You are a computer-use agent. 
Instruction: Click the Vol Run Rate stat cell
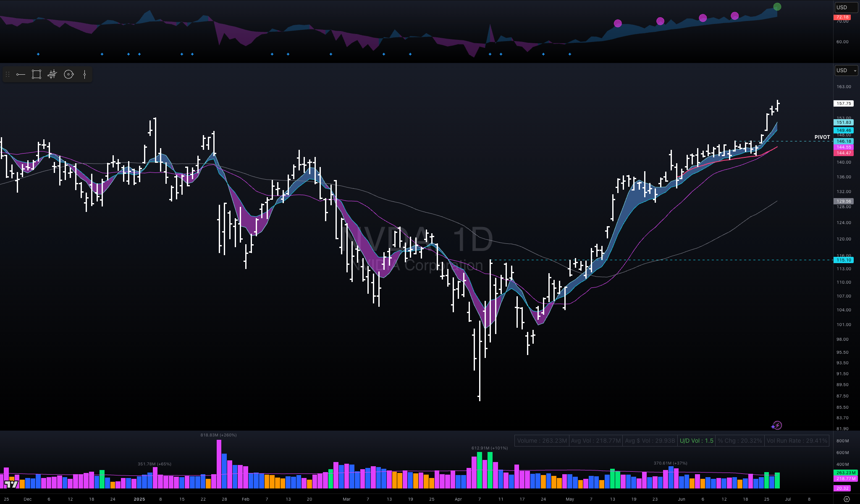(797, 441)
